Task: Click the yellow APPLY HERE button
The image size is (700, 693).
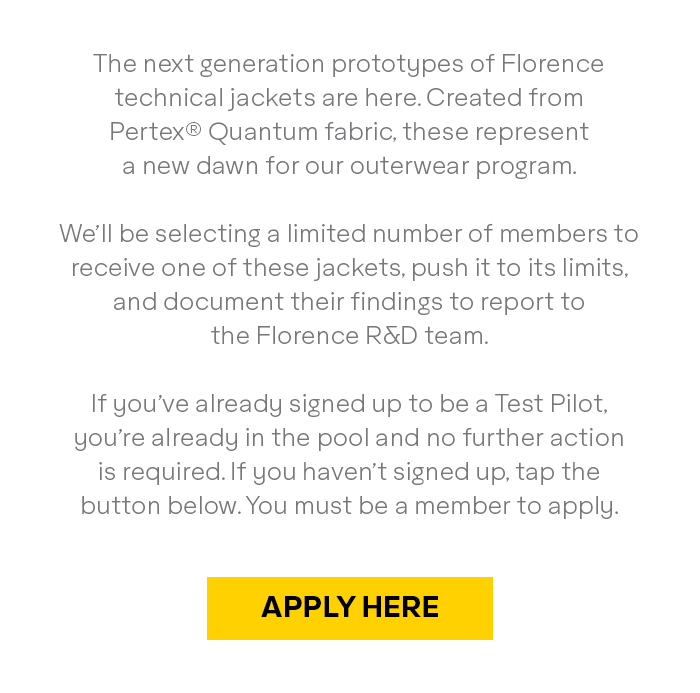Action: coord(350,608)
